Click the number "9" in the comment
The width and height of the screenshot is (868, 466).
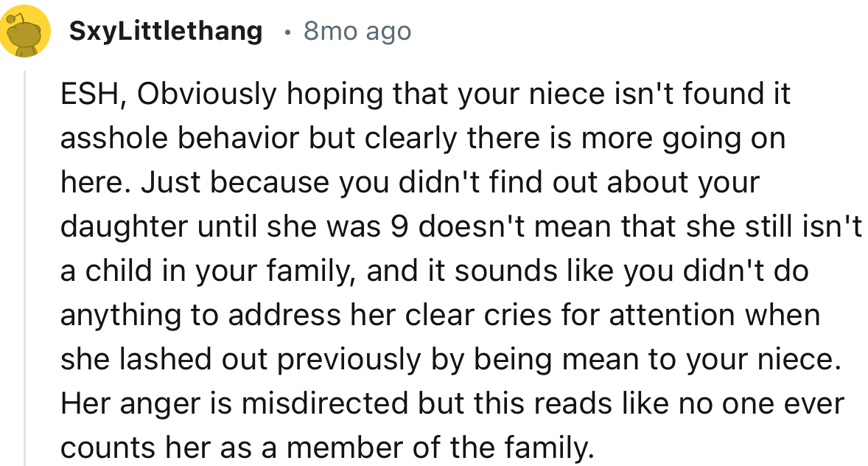point(394,227)
